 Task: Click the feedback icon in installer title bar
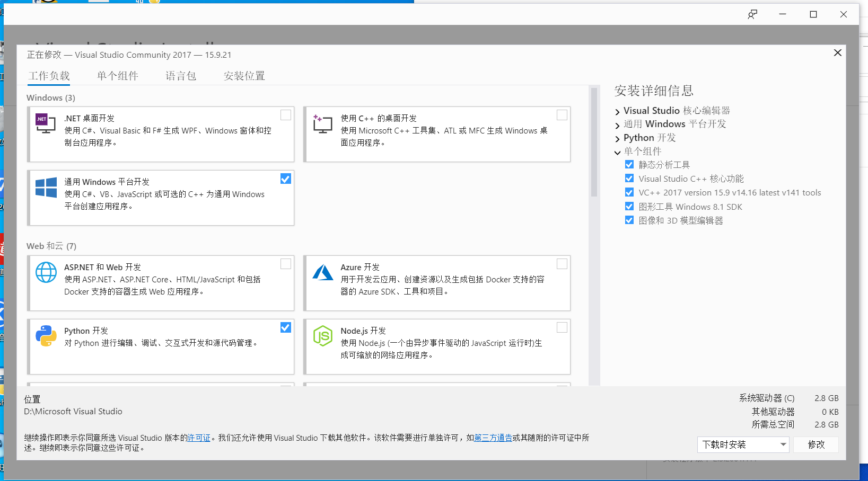pos(752,14)
